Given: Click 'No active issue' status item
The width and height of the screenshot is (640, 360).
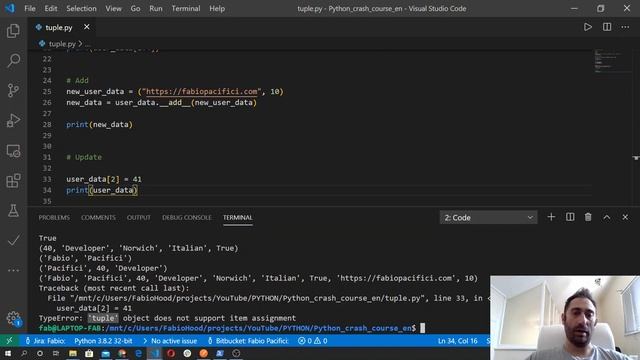Looking at the screenshot, I should pyautogui.click(x=170, y=340).
